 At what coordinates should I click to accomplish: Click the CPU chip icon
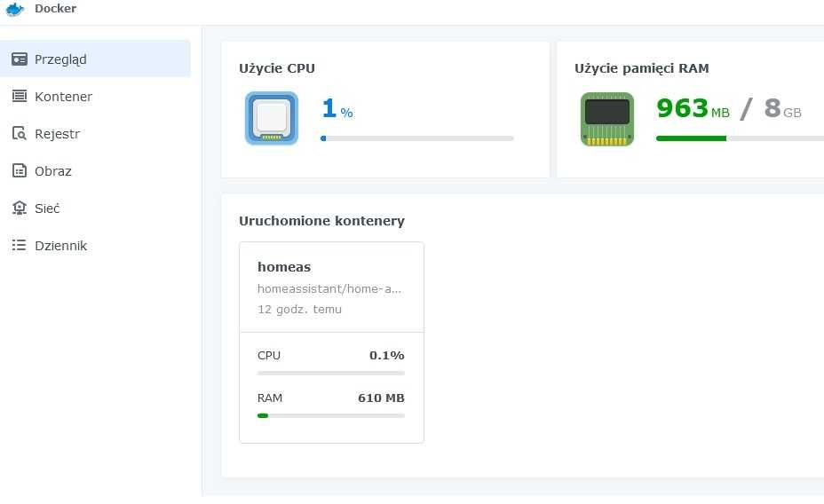pos(271,118)
